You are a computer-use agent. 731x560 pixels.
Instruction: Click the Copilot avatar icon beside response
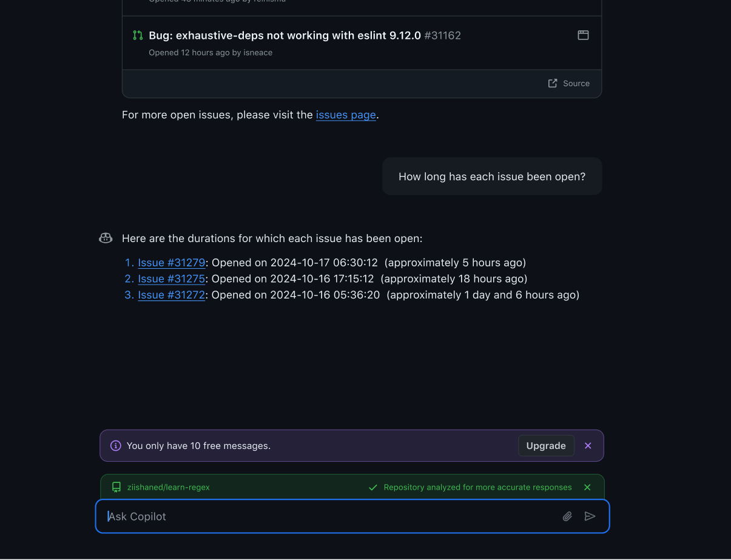click(106, 238)
